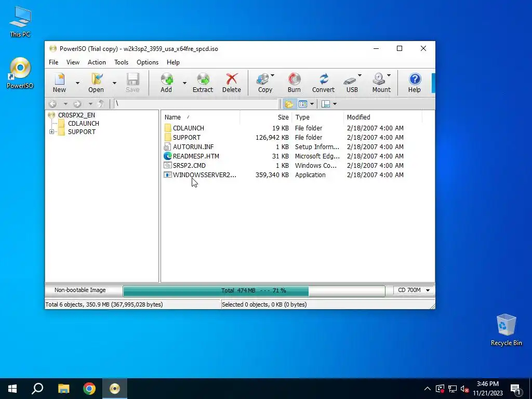Click the Back navigation arrow
The image size is (532, 399).
click(52, 104)
